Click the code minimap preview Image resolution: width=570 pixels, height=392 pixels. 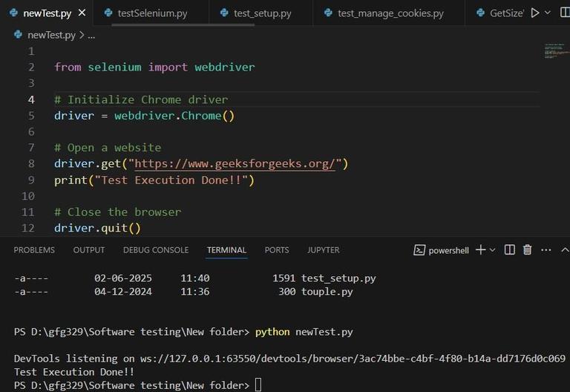(556, 51)
